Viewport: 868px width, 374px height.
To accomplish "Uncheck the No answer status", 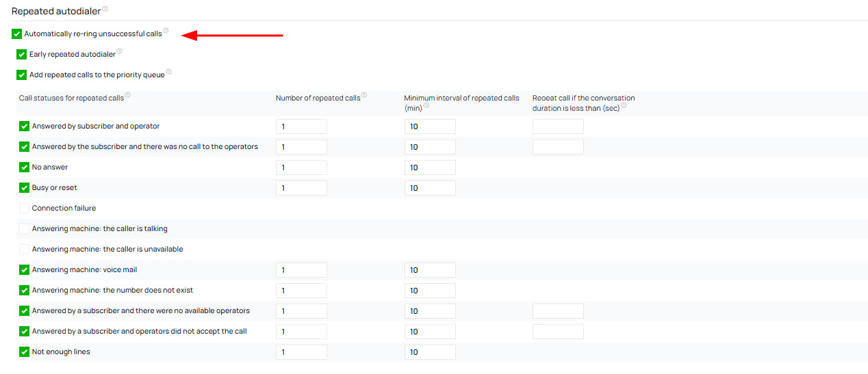I will 25,168.
